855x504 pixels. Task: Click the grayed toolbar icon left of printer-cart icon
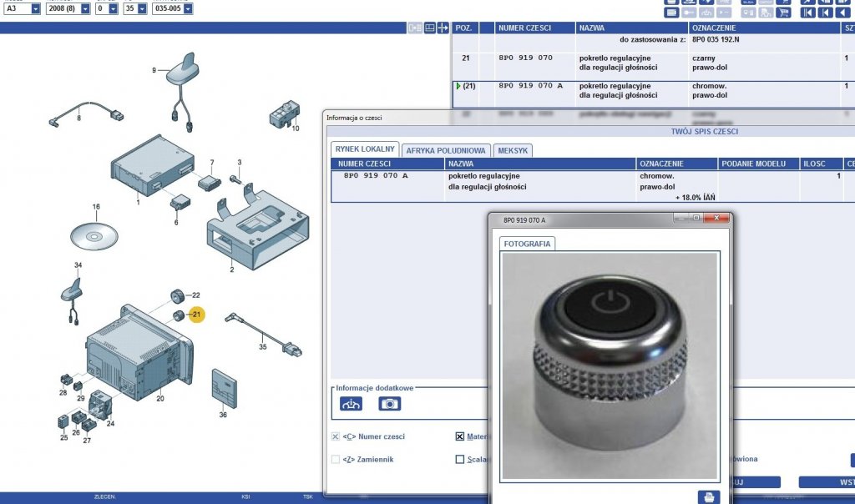[x=749, y=12]
